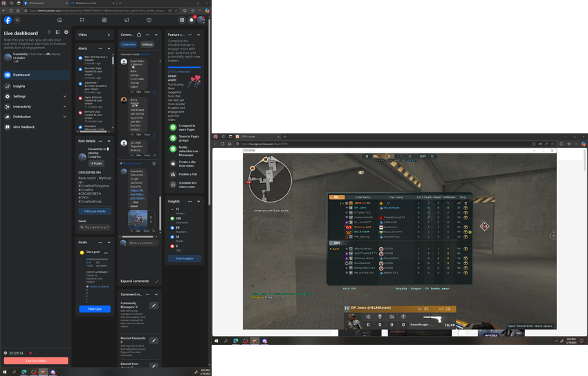Edit Community Managers with pencil icon
Screen dimensions: 588x376
click(154, 305)
